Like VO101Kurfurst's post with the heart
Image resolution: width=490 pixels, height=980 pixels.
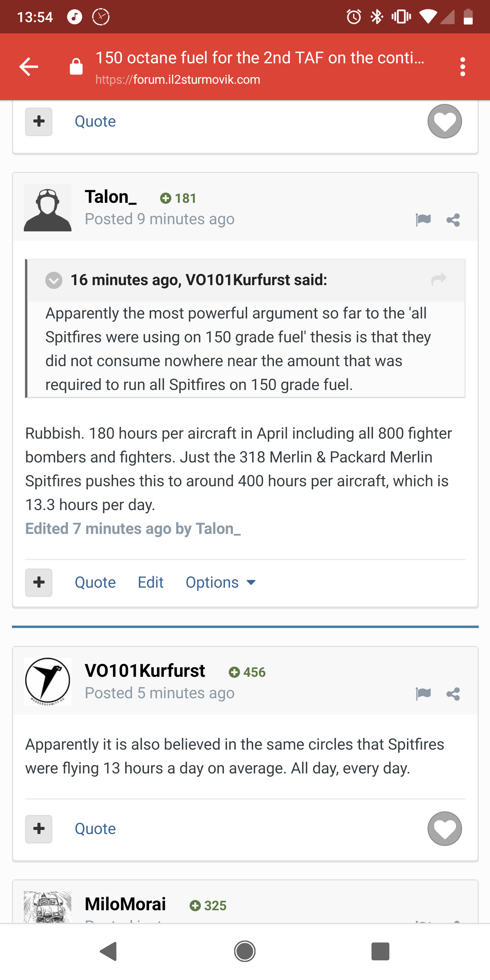pos(445,828)
